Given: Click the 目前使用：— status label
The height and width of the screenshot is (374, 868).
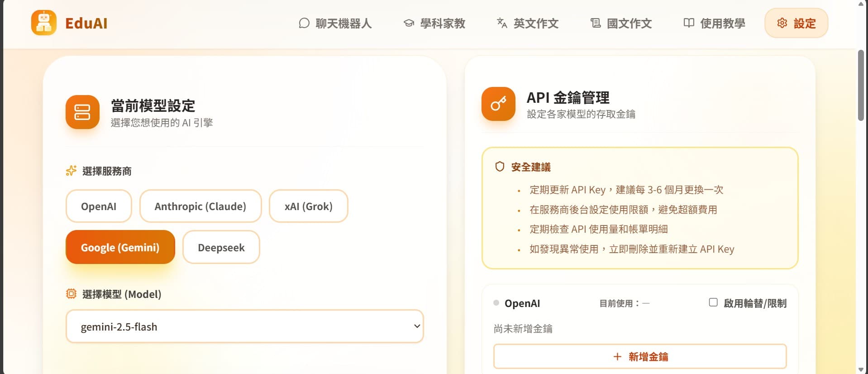Looking at the screenshot, I should point(625,303).
